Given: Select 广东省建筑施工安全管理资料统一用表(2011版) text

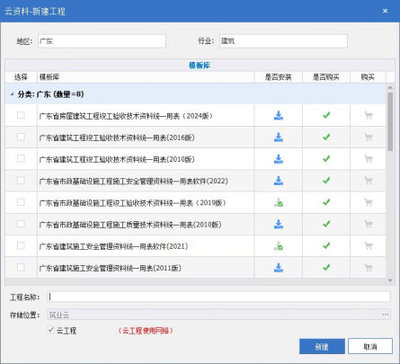Looking at the screenshot, I should point(110,268).
